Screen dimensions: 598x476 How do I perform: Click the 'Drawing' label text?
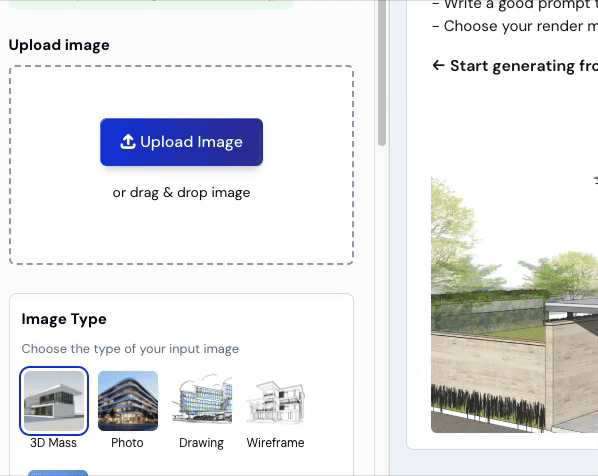pyautogui.click(x=201, y=443)
